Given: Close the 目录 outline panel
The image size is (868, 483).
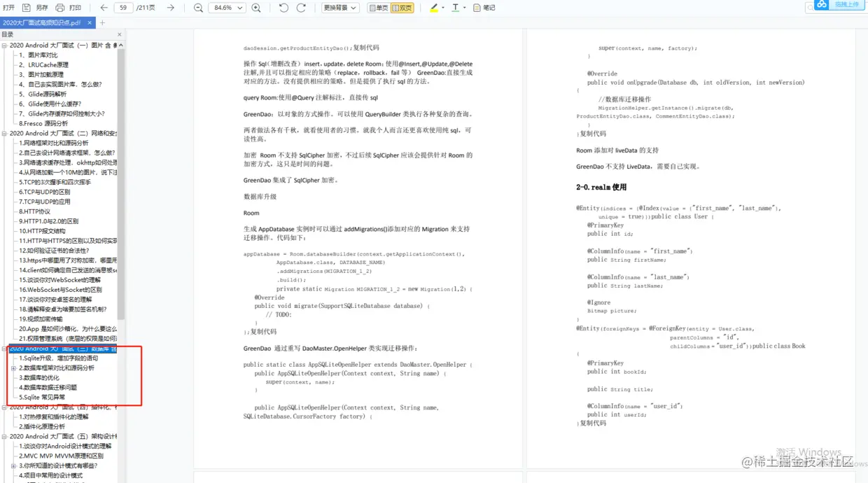Looking at the screenshot, I should click(120, 34).
